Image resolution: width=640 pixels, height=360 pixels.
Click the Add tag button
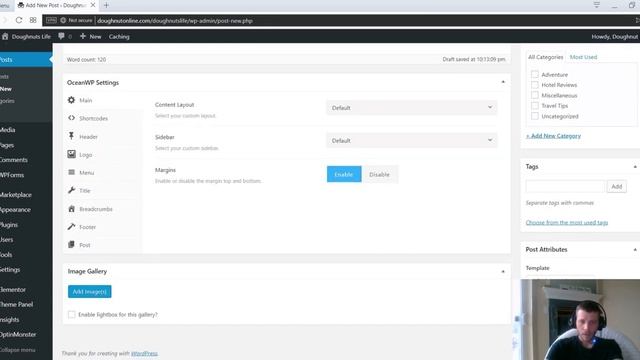pos(617,187)
